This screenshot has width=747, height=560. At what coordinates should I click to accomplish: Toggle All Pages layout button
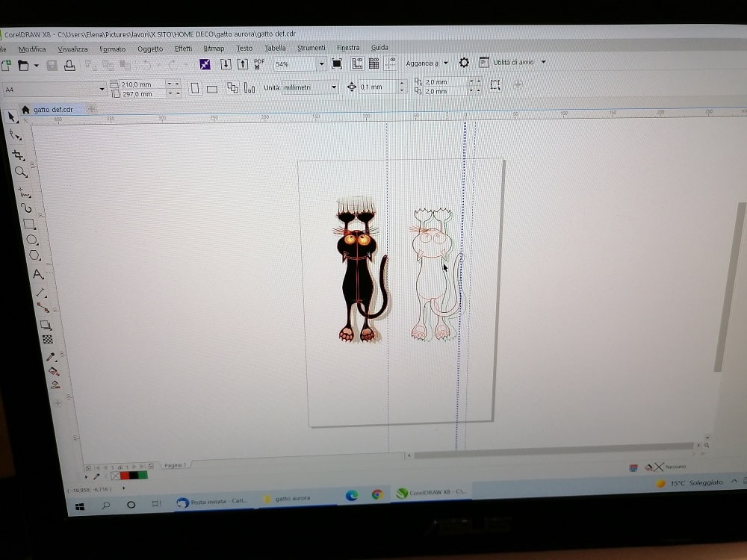point(232,87)
